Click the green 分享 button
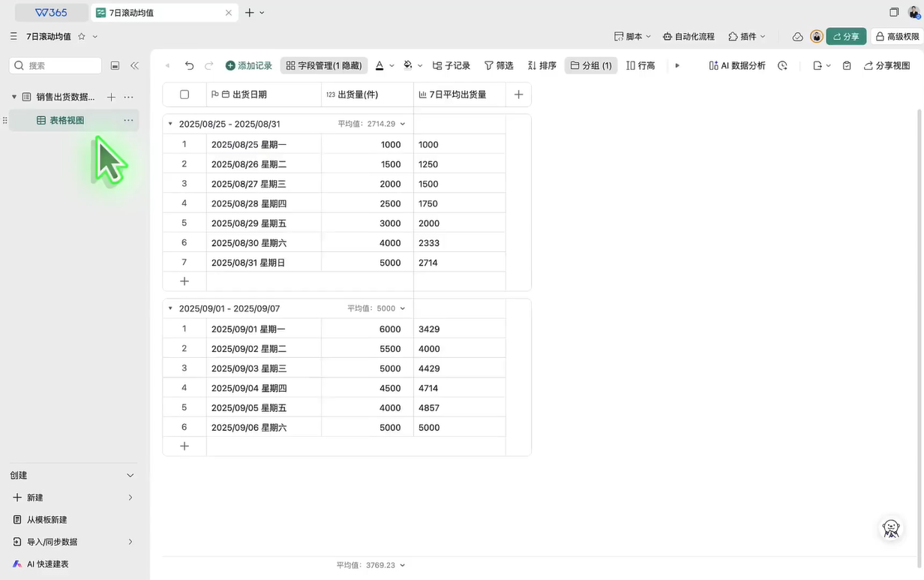Screen dimensions: 924x580 tap(846, 37)
